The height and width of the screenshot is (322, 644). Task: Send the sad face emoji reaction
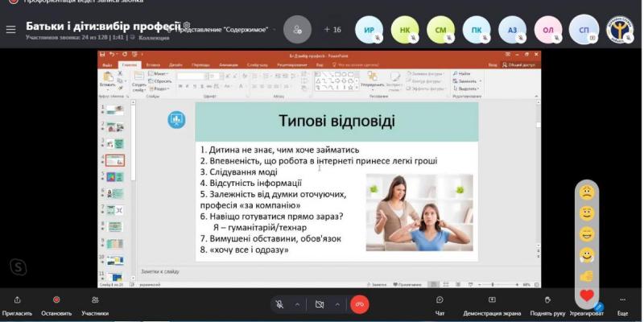click(587, 192)
